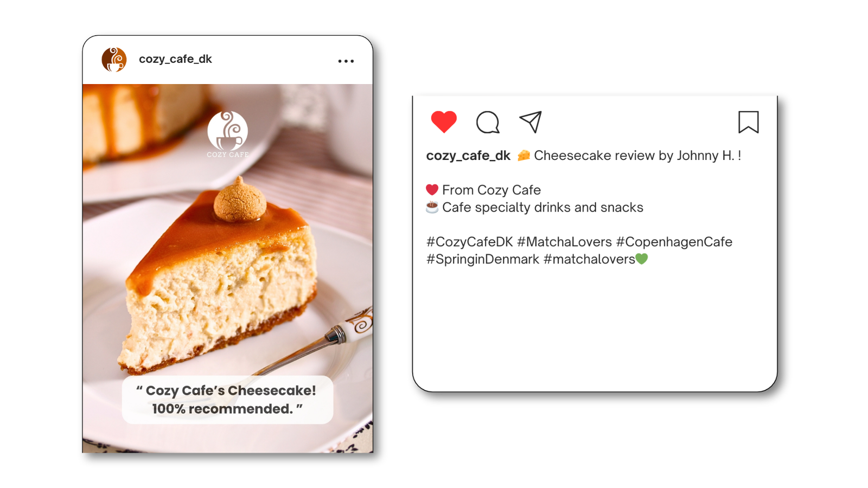Open cozy_cafe_dk username in post header
Screen dimensions: 868x488
tap(175, 59)
